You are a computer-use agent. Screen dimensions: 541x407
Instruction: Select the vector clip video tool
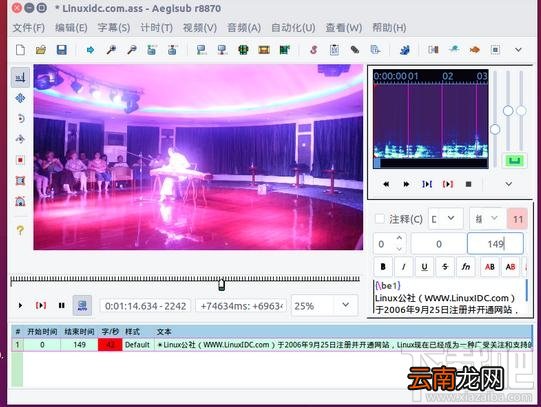coord(20,201)
